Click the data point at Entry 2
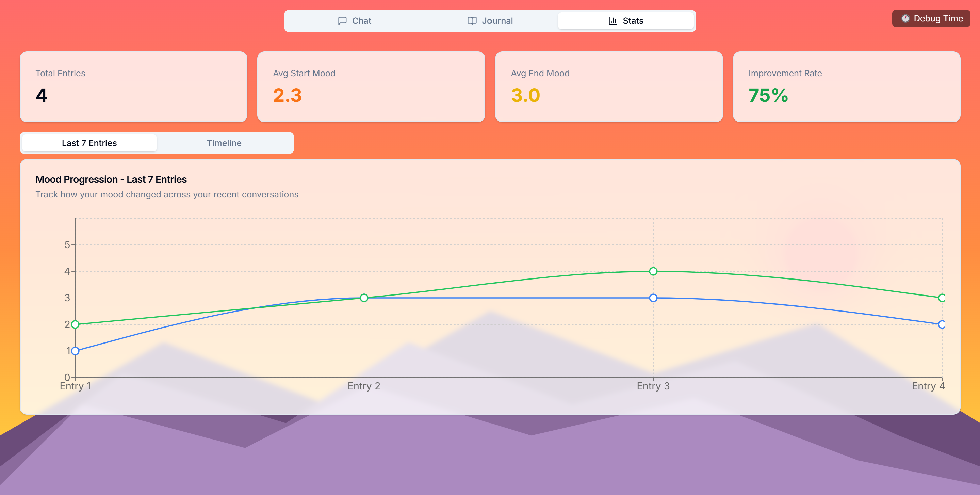980x495 pixels. [364, 298]
